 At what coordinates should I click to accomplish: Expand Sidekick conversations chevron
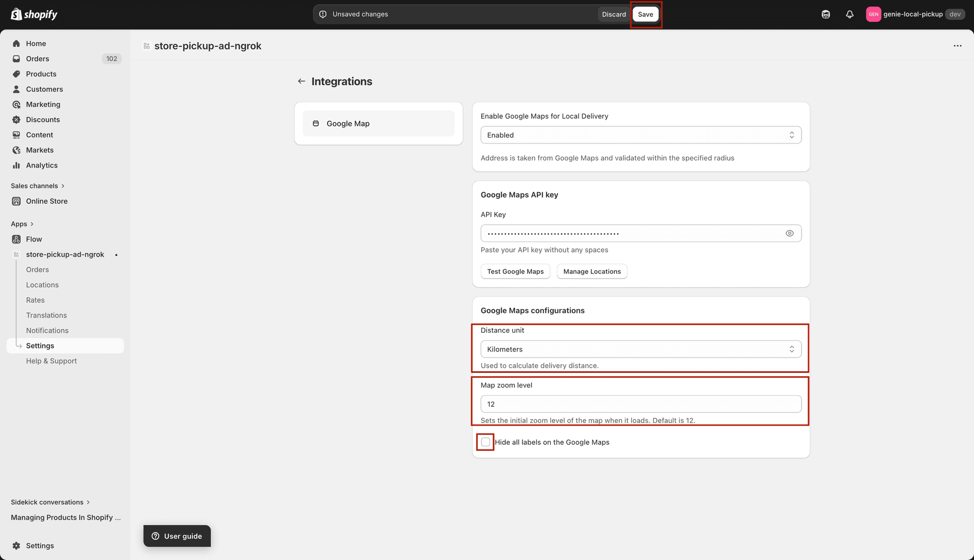coord(88,502)
